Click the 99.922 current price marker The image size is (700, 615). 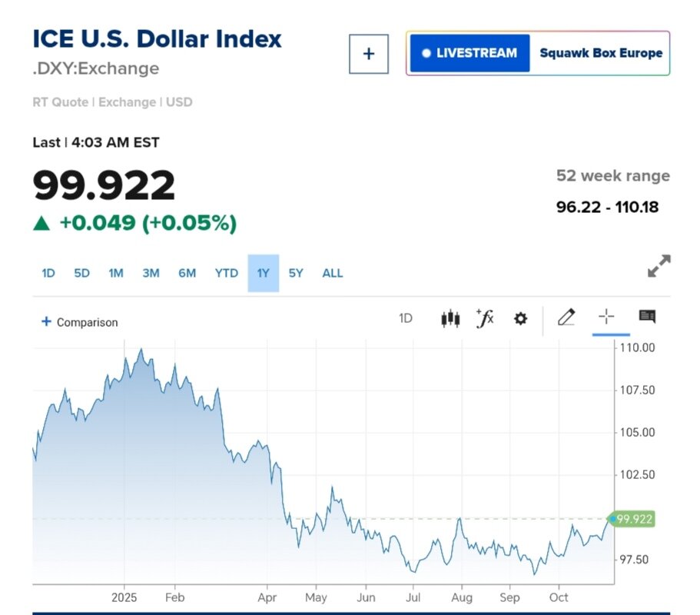point(633,519)
